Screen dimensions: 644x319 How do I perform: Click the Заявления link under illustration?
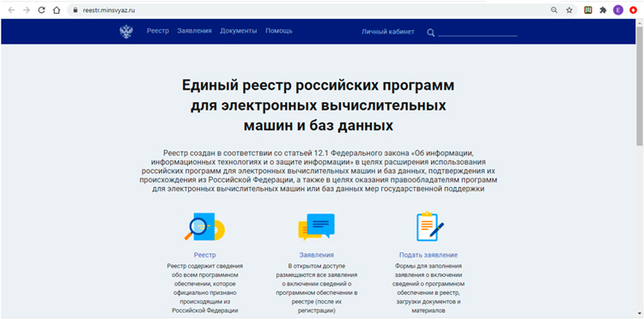(316, 255)
